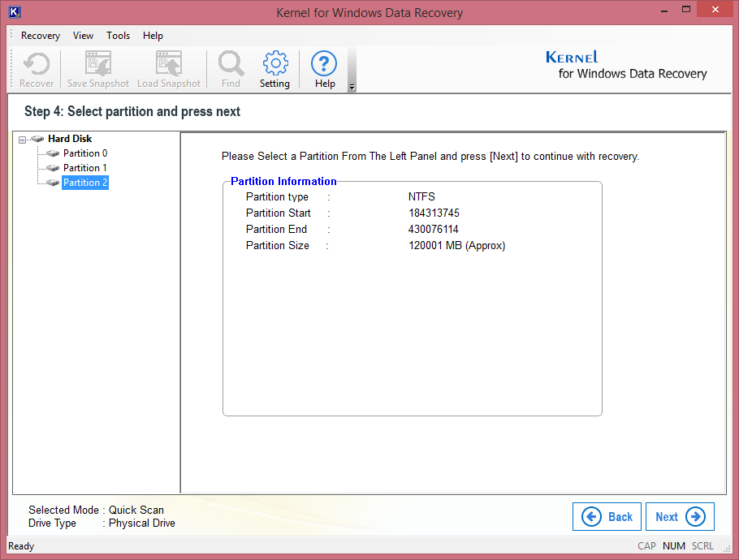The height and width of the screenshot is (560, 739).
Task: Close the Kernel for Windows Data Recovery window
Action: 715,10
